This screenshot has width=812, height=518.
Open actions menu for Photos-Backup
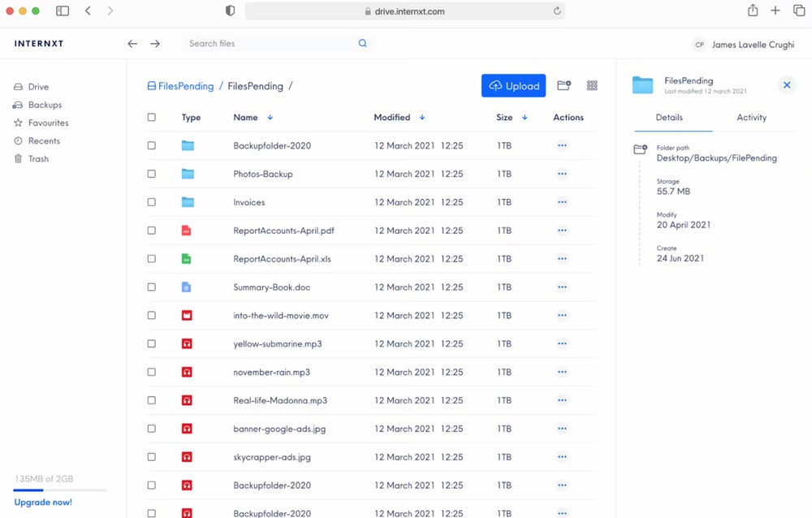coord(562,174)
